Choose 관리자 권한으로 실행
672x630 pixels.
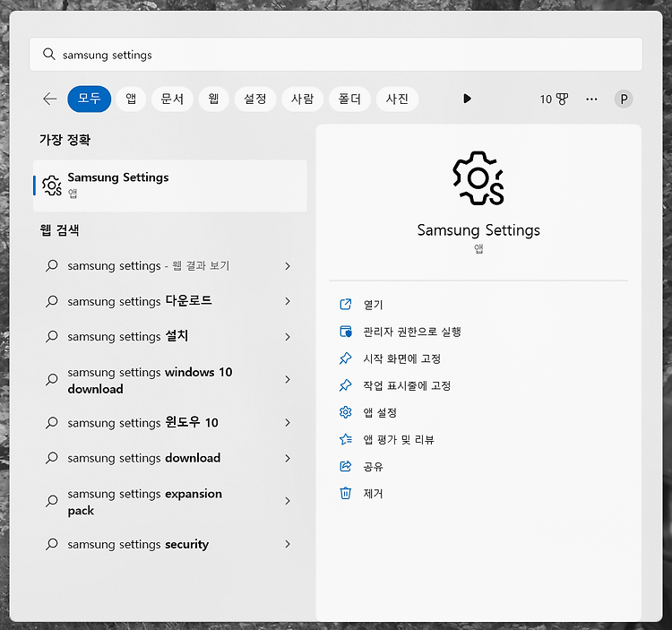pos(412,332)
